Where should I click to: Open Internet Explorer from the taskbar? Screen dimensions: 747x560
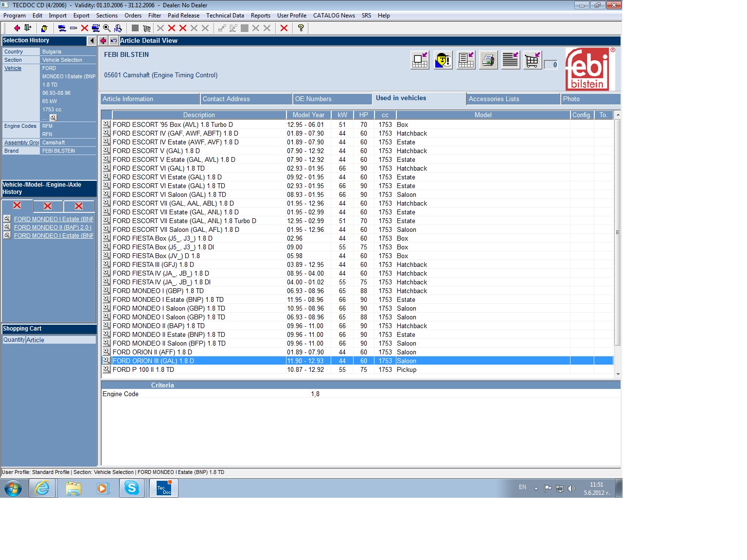(42, 488)
